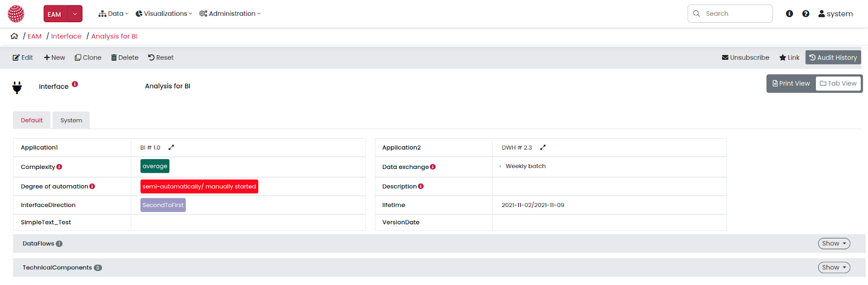Screen dimensions: 868x285
Task: Delete the interface record
Action: click(x=125, y=57)
